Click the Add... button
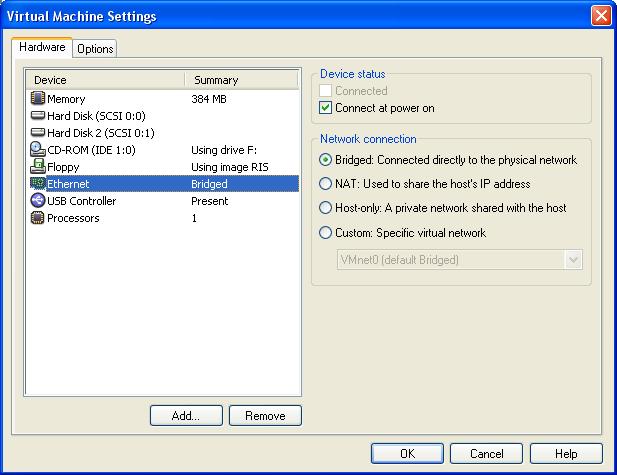617x475 pixels. 185,416
